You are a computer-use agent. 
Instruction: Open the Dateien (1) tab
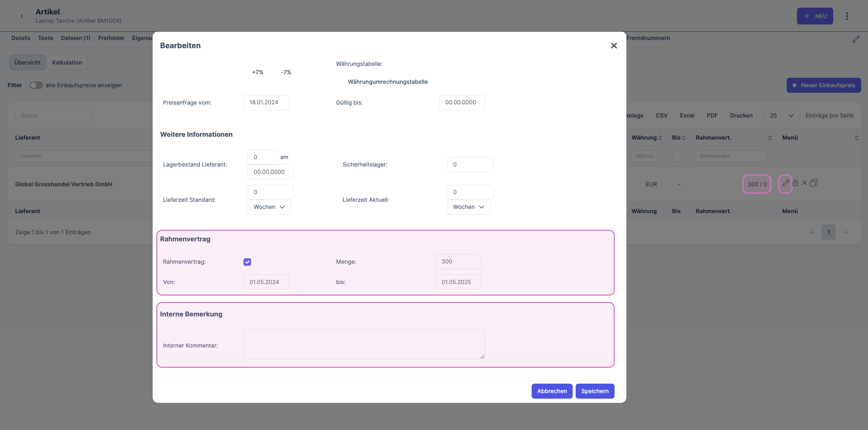(x=76, y=38)
